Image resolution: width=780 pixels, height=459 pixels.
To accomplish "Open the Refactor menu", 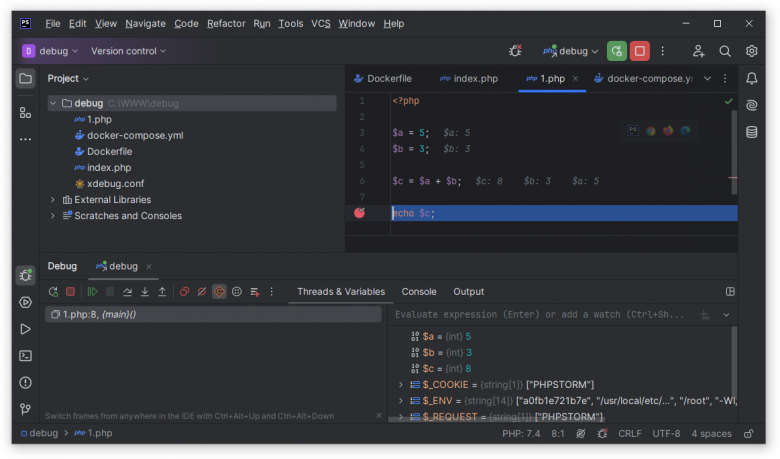I will [226, 23].
